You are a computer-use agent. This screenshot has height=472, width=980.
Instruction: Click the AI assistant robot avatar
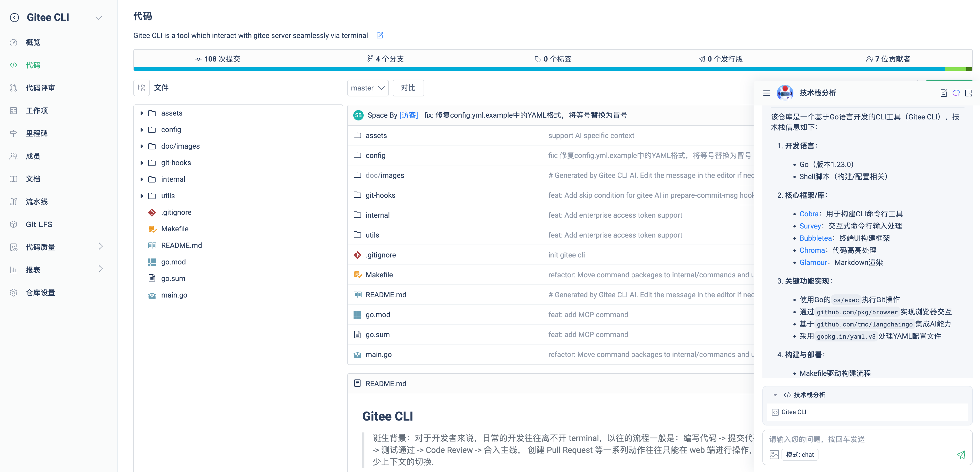[785, 93]
